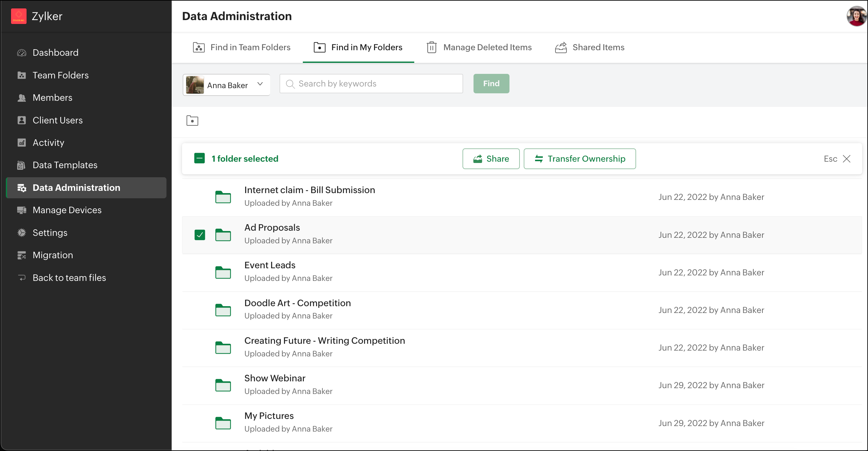Open the Event Leads folder icon

pos(223,272)
